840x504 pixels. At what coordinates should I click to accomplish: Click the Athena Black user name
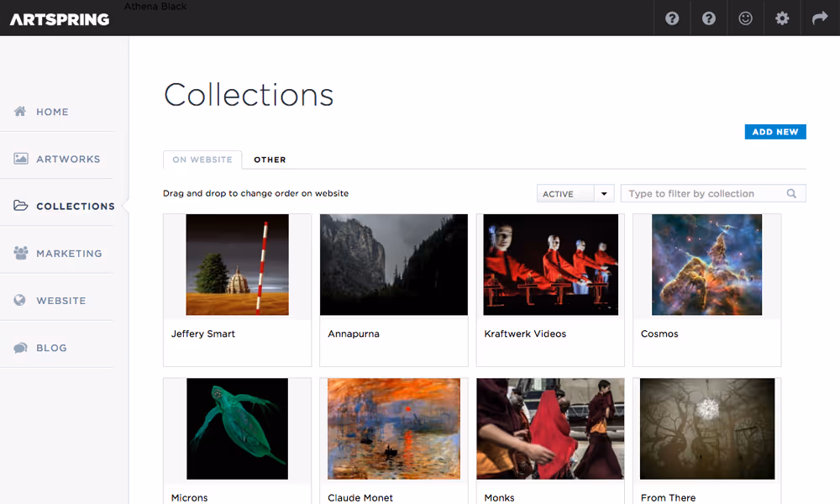point(155,7)
